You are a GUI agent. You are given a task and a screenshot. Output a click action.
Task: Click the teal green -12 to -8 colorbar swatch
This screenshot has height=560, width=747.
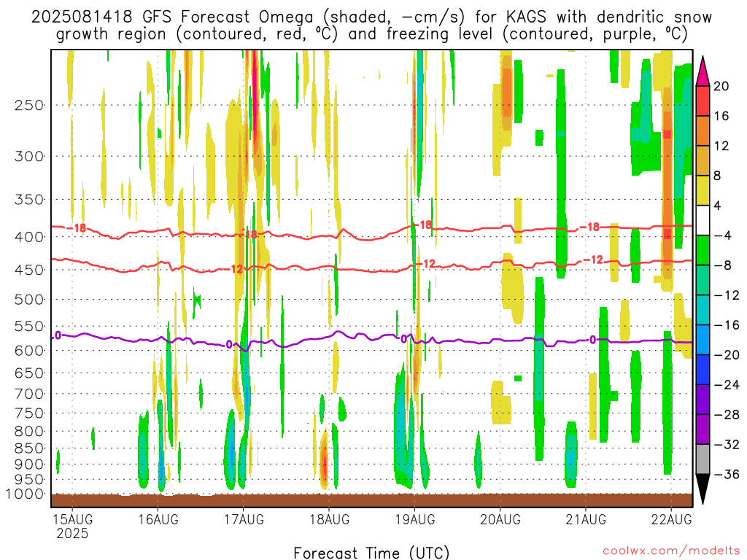click(x=703, y=281)
